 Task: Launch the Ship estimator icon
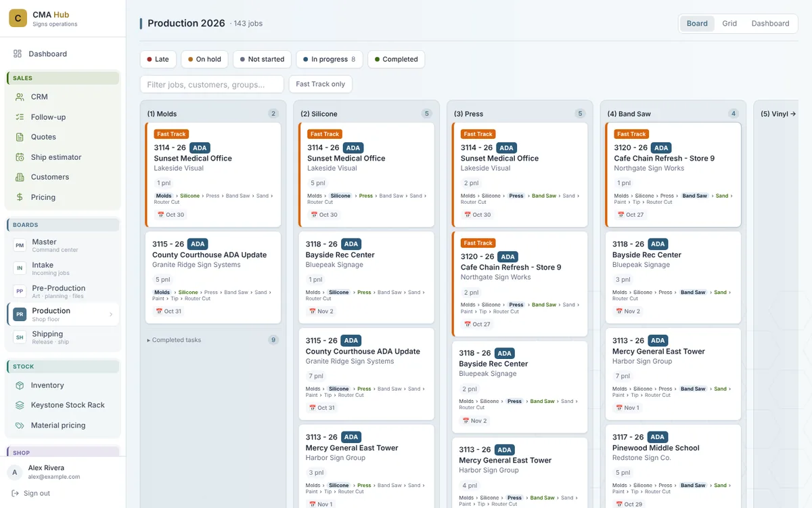[x=20, y=157]
